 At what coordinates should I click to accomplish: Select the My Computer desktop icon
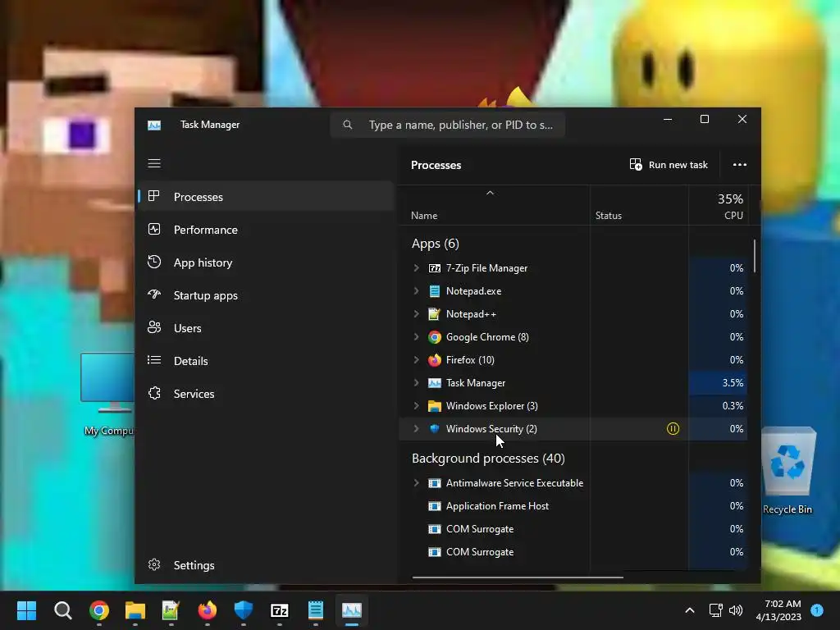[x=107, y=395]
